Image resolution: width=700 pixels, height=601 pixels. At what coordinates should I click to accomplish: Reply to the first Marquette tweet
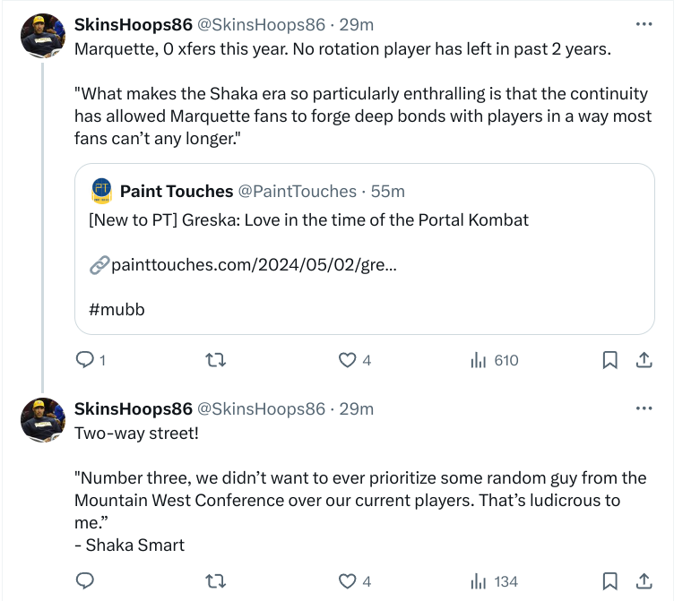(x=85, y=360)
